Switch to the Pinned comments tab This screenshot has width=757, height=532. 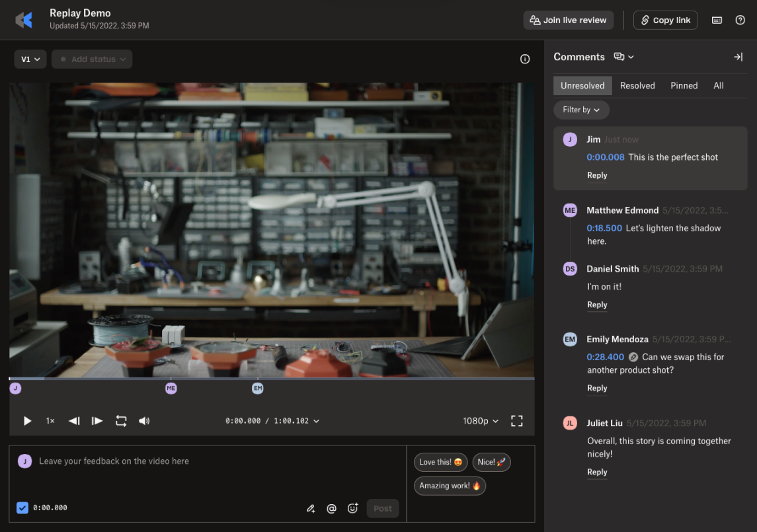[684, 85]
